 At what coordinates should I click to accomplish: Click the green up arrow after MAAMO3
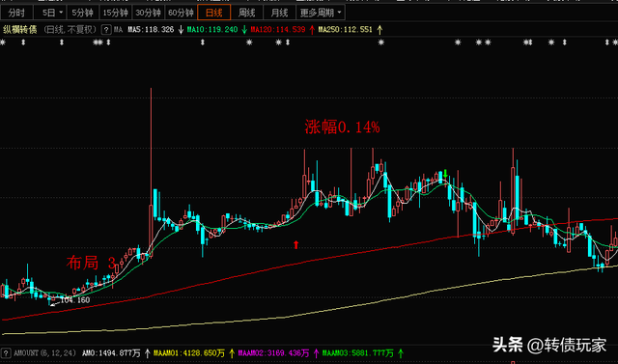pos(401,353)
